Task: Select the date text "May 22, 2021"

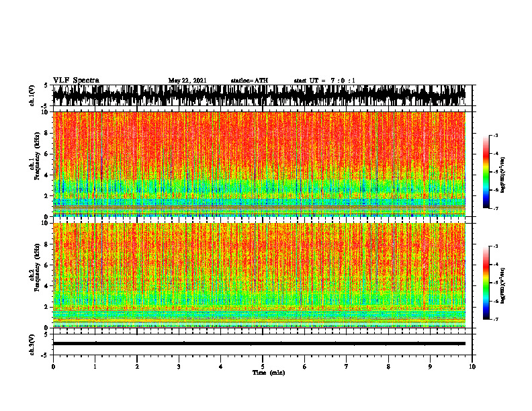Action: [x=187, y=81]
